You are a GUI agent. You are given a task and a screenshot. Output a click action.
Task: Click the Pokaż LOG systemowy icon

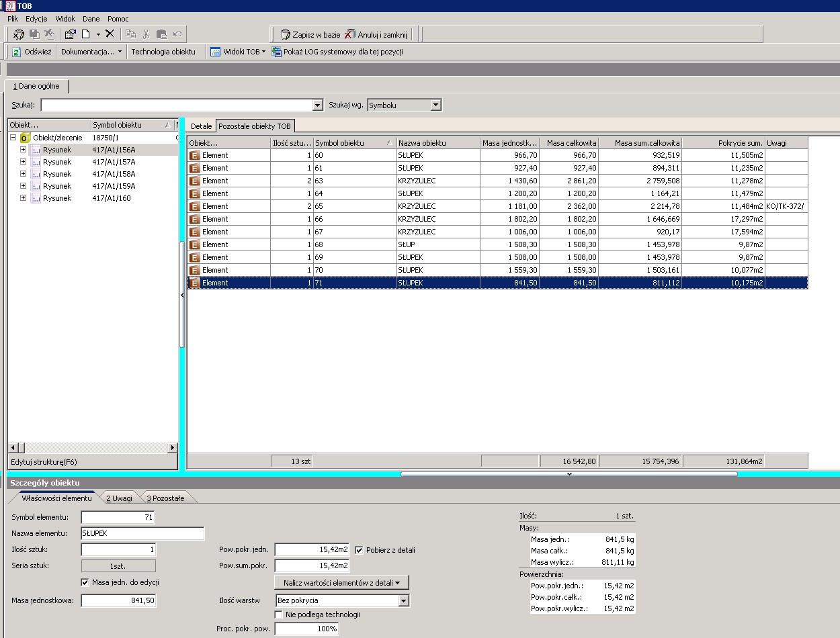pyautogui.click(x=276, y=52)
